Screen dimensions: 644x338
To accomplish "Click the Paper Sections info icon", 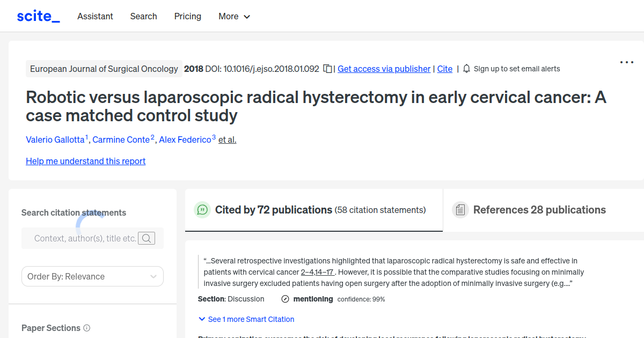I will (x=87, y=328).
